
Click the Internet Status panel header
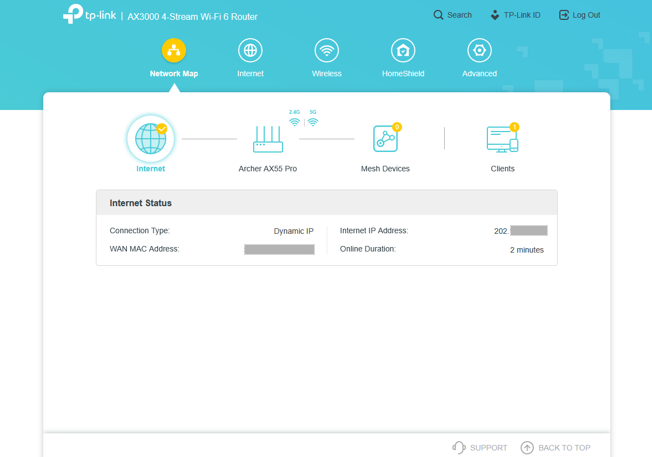[x=326, y=203]
